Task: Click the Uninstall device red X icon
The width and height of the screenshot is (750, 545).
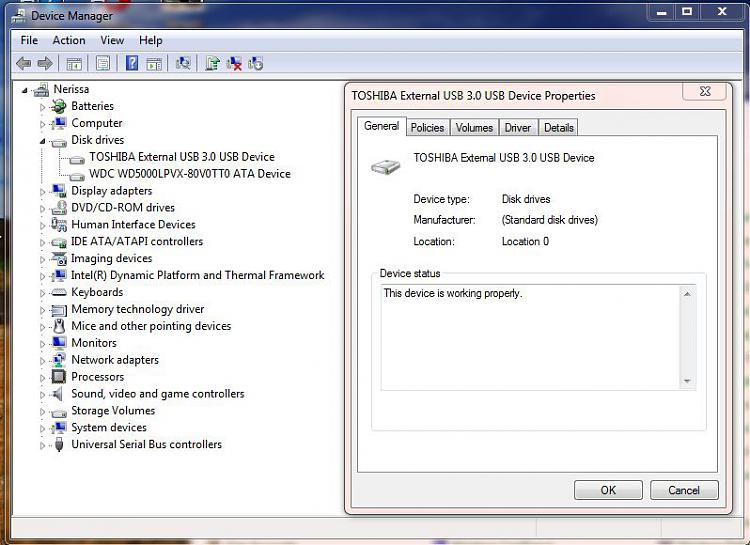Action: click(234, 63)
